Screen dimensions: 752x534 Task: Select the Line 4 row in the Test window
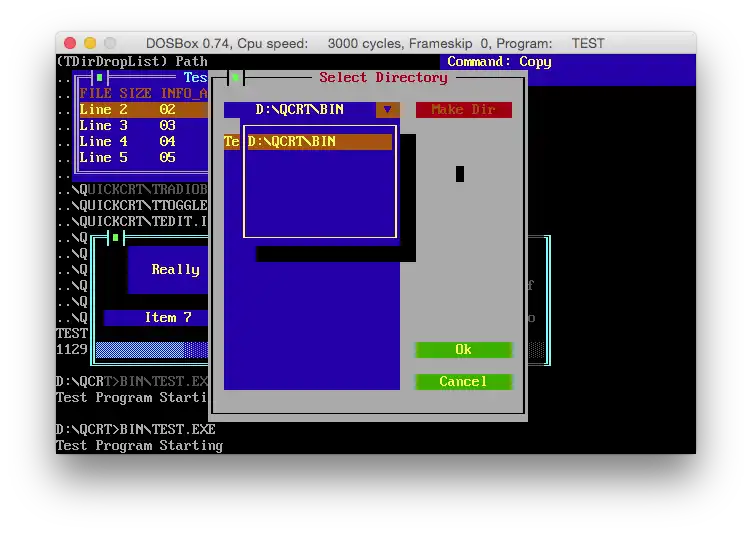pos(143,142)
